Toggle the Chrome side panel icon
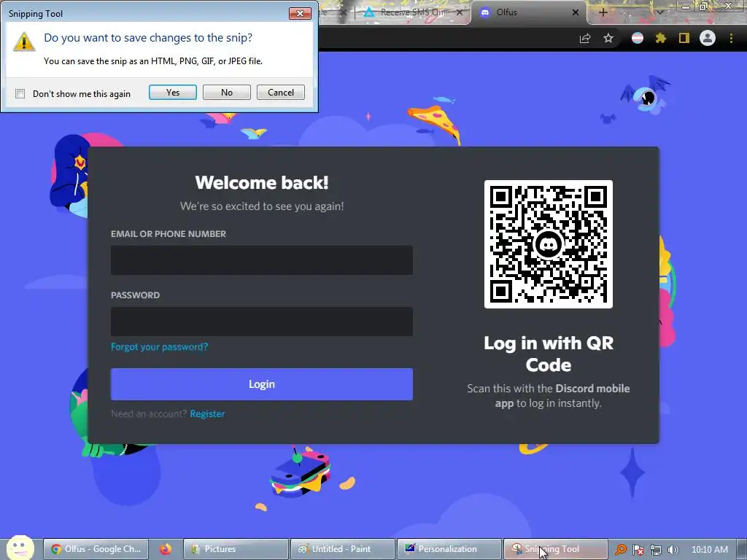Screen dimensions: 747x560 pyautogui.click(x=684, y=38)
